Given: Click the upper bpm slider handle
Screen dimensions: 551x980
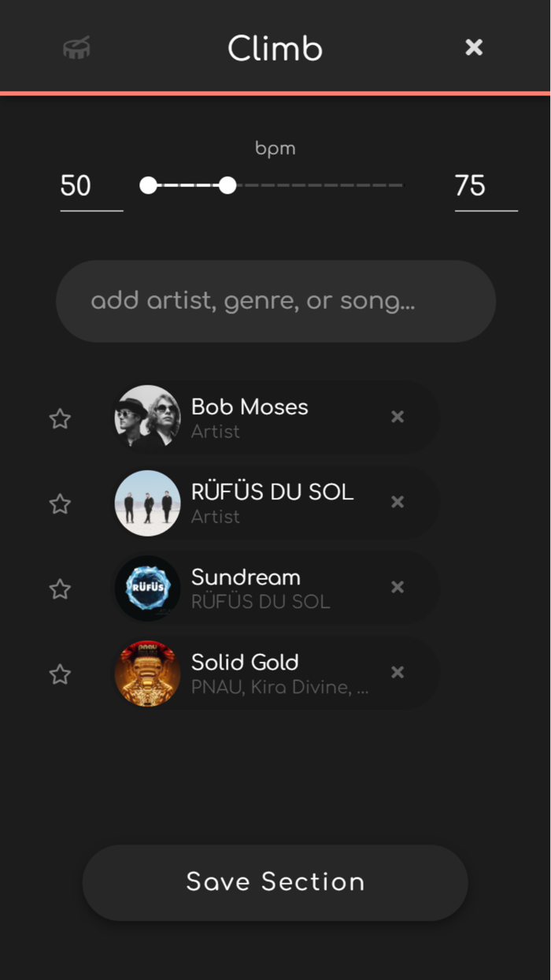Looking at the screenshot, I should (227, 185).
